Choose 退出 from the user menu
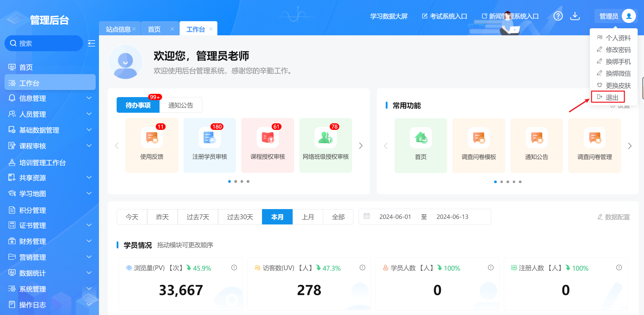Viewport: 644px width, 315px height. click(x=612, y=97)
